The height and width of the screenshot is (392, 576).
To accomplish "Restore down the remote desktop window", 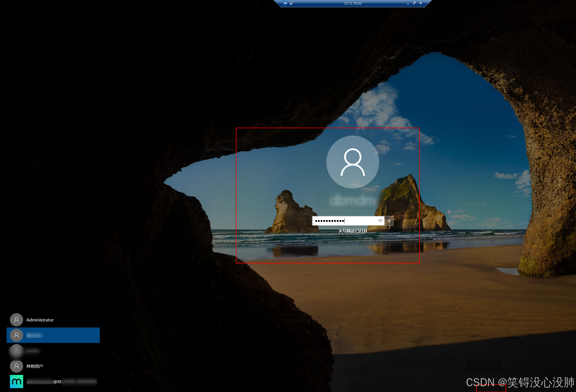I will (414, 3).
